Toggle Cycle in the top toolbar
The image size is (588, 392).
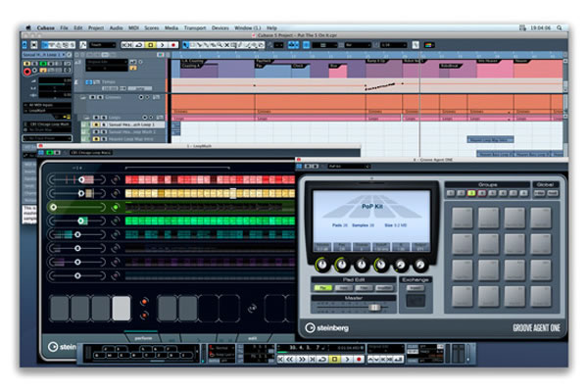click(x=139, y=45)
